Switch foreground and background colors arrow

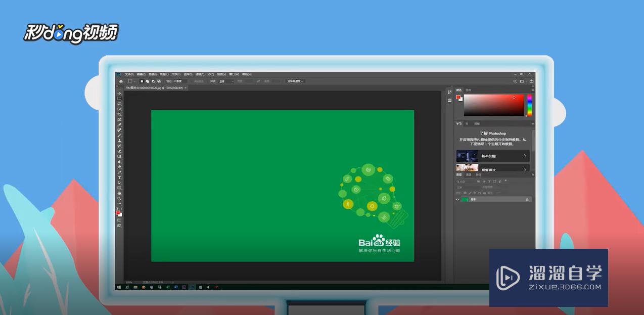[121, 208]
